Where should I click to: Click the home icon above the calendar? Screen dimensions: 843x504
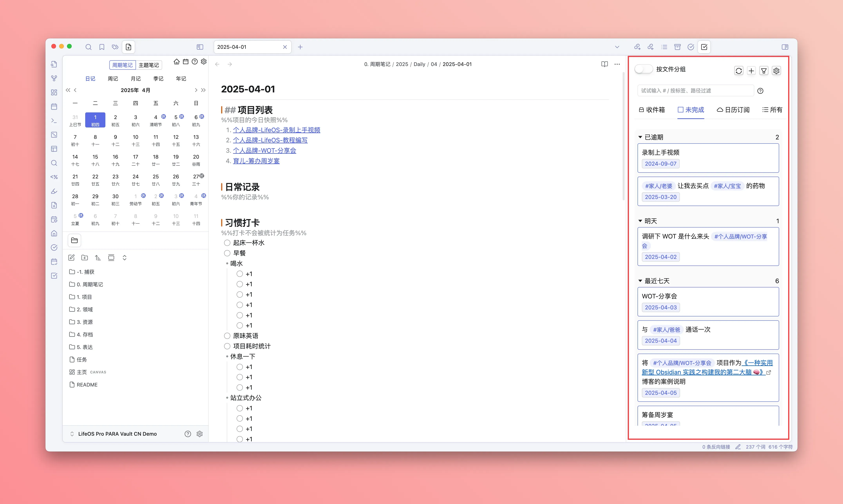(x=177, y=61)
